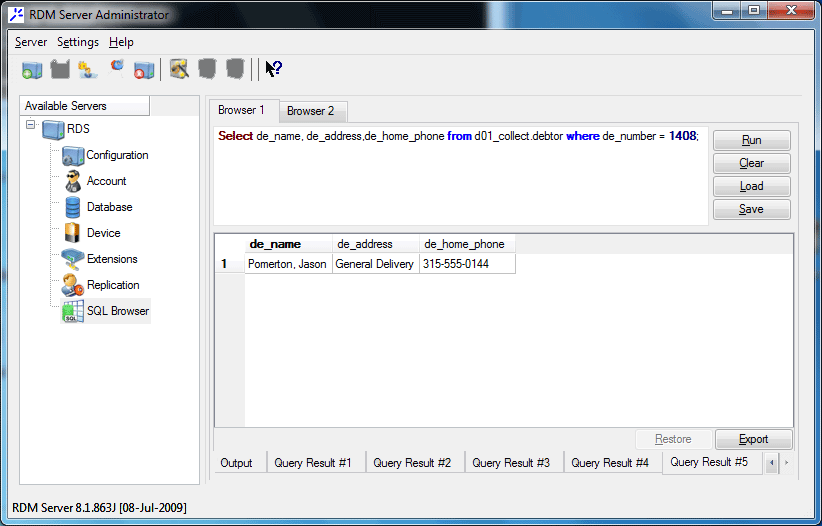Click the RDM Server version status text
822x526 pixels.
99,508
